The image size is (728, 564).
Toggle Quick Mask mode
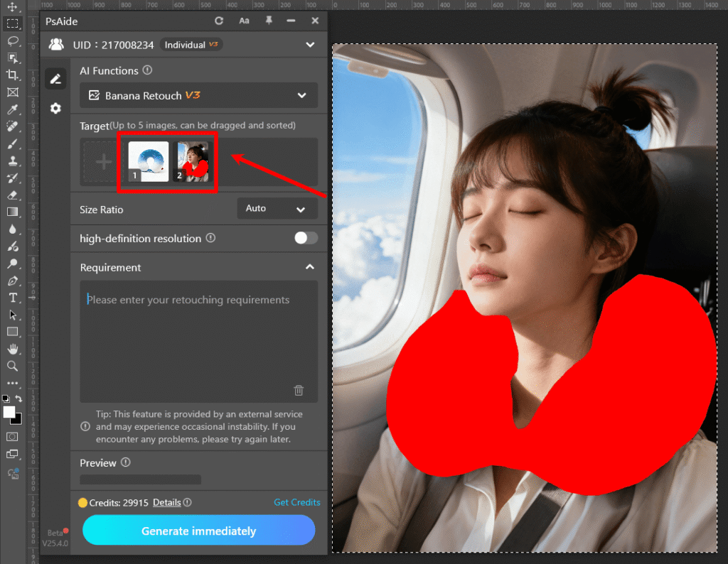12,436
